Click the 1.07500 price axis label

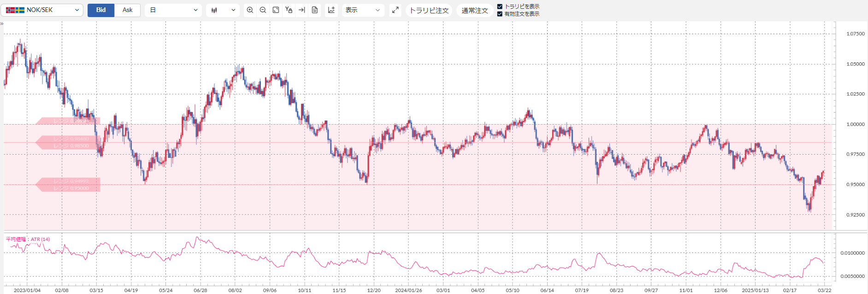(856, 34)
